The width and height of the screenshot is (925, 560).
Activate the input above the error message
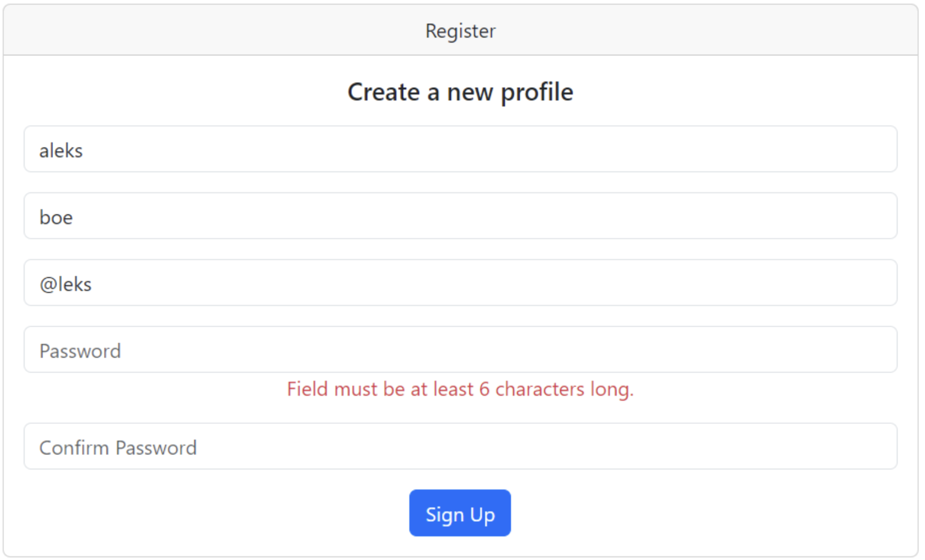point(460,350)
